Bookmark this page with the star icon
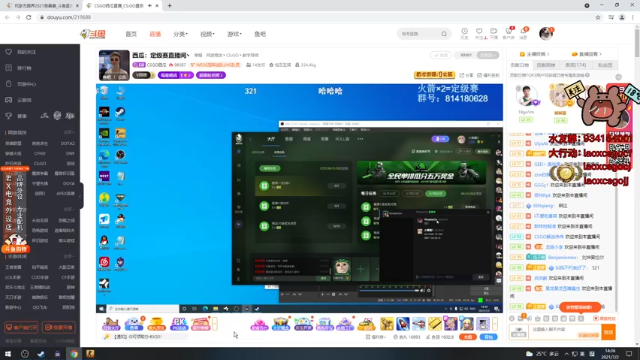 pyautogui.click(x=598, y=17)
